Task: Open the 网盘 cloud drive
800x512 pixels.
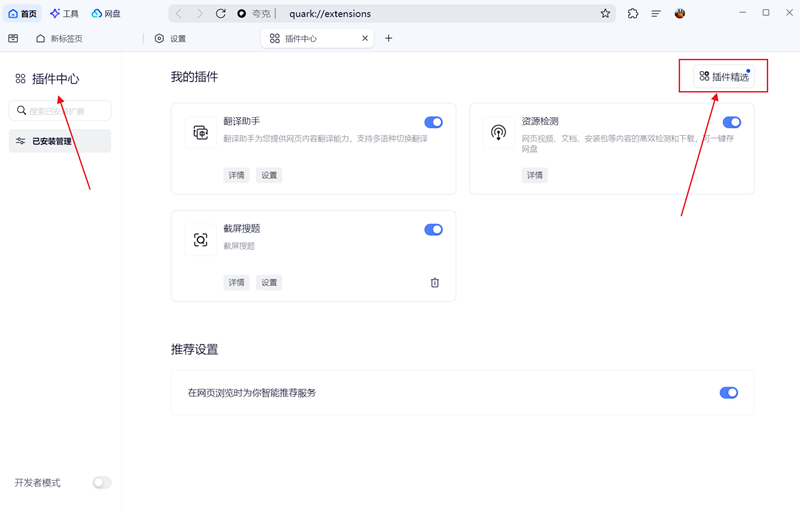Action: point(106,14)
